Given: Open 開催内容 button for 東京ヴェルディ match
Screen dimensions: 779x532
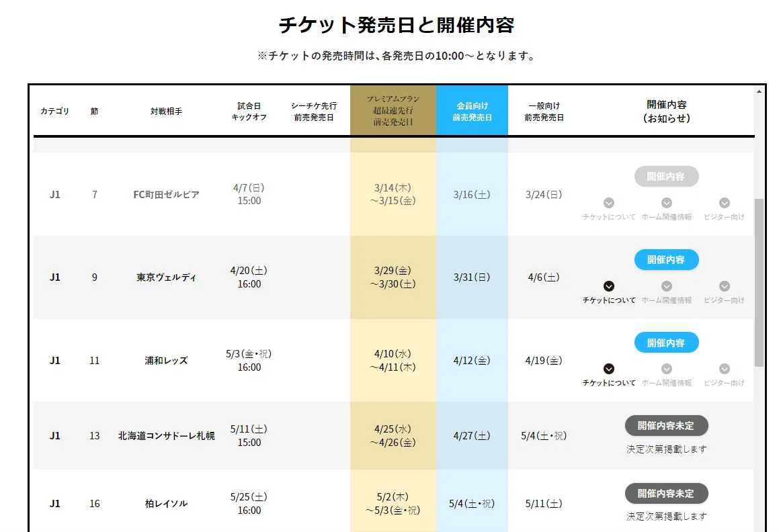Looking at the screenshot, I should (666, 260).
